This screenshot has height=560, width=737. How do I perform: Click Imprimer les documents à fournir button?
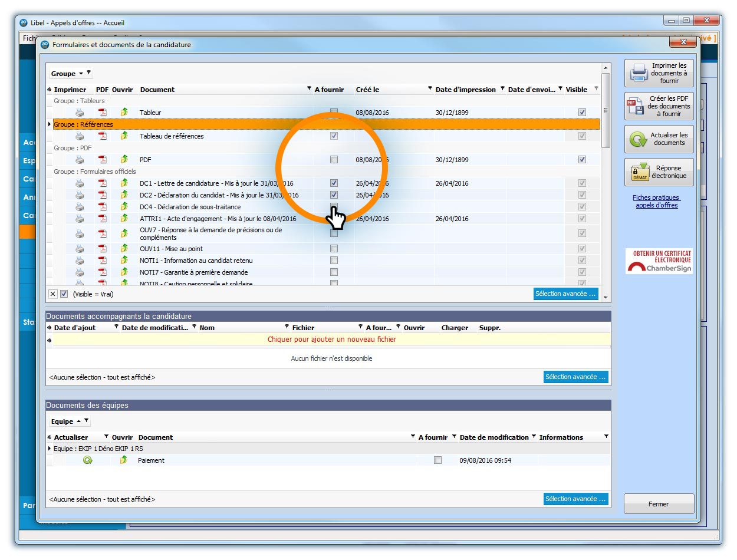659,74
